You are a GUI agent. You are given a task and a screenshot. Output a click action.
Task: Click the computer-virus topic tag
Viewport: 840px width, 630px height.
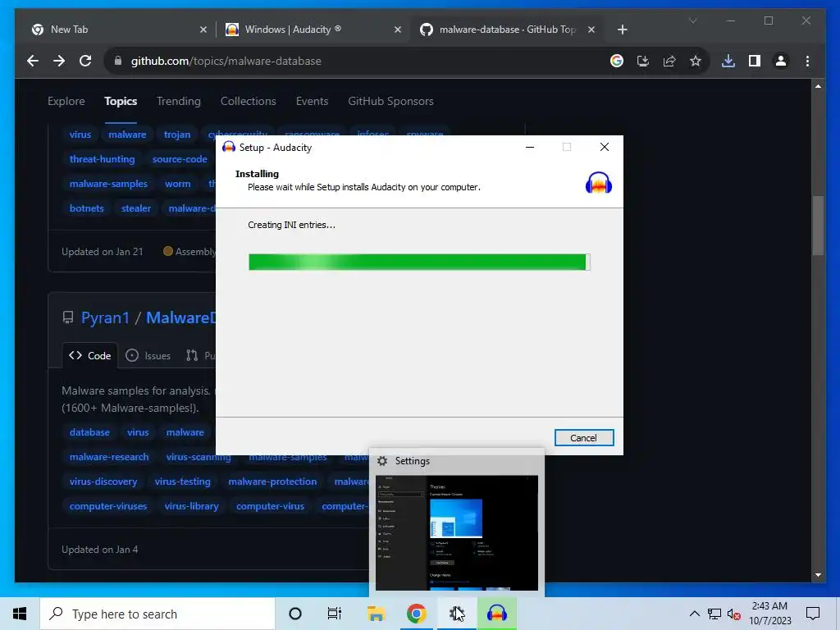click(x=271, y=506)
